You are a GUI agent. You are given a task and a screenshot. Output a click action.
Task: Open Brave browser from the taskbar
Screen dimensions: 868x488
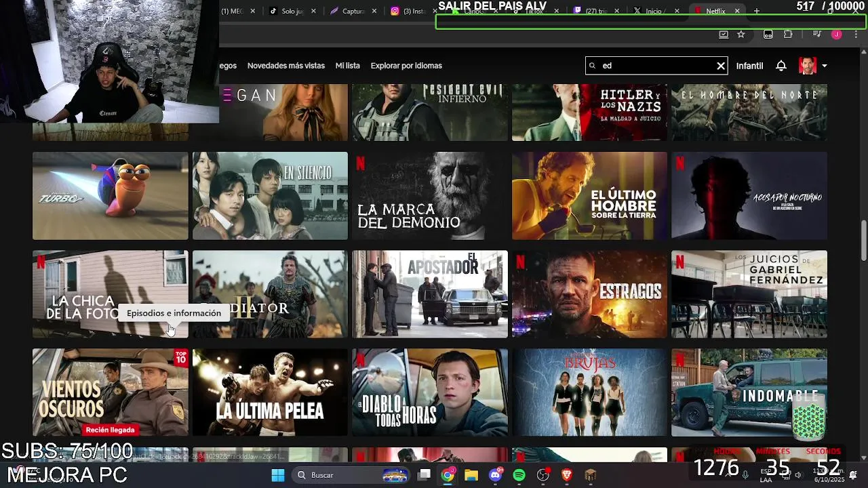567,475
